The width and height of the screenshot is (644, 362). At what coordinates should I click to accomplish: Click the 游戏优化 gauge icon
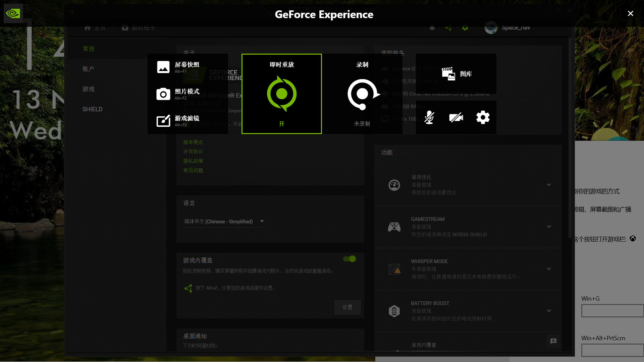click(394, 185)
